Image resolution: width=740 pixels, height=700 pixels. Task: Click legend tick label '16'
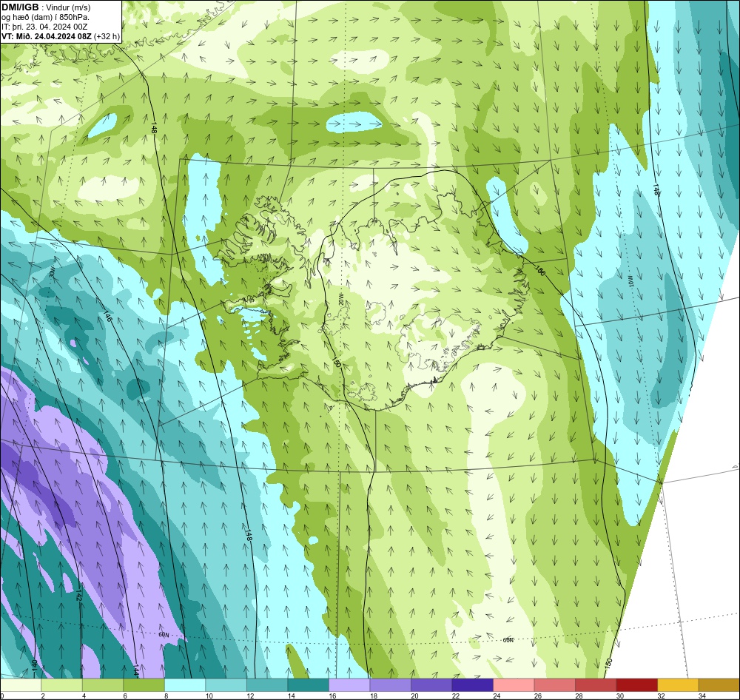click(332, 696)
